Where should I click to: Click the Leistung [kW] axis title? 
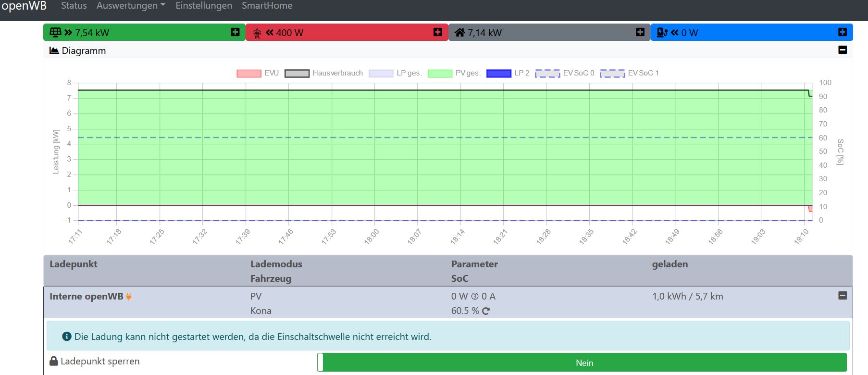click(56, 151)
